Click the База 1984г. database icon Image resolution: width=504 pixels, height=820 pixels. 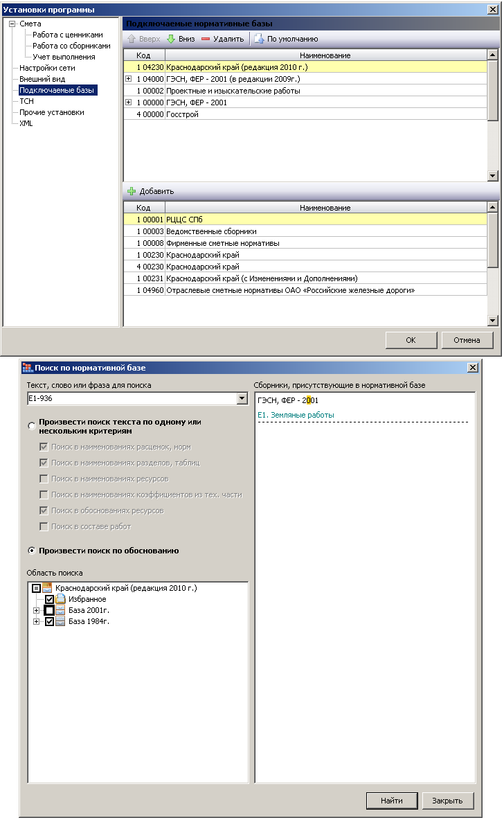[61, 621]
